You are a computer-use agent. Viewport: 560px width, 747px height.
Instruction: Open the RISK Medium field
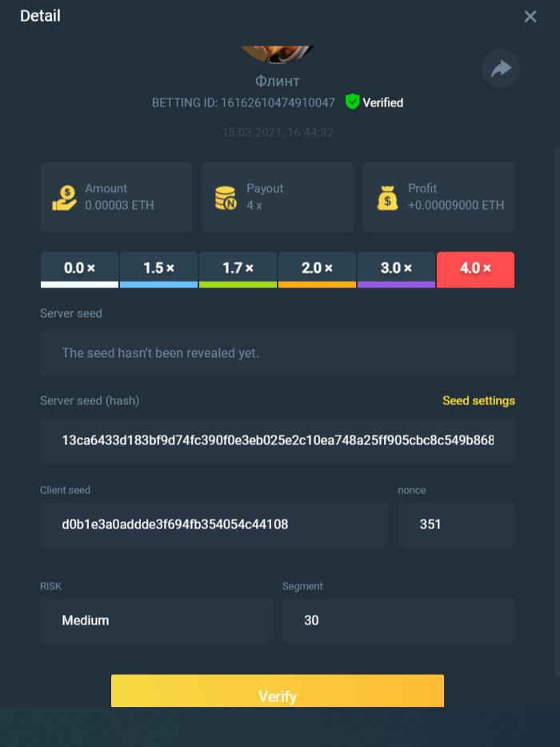156,620
